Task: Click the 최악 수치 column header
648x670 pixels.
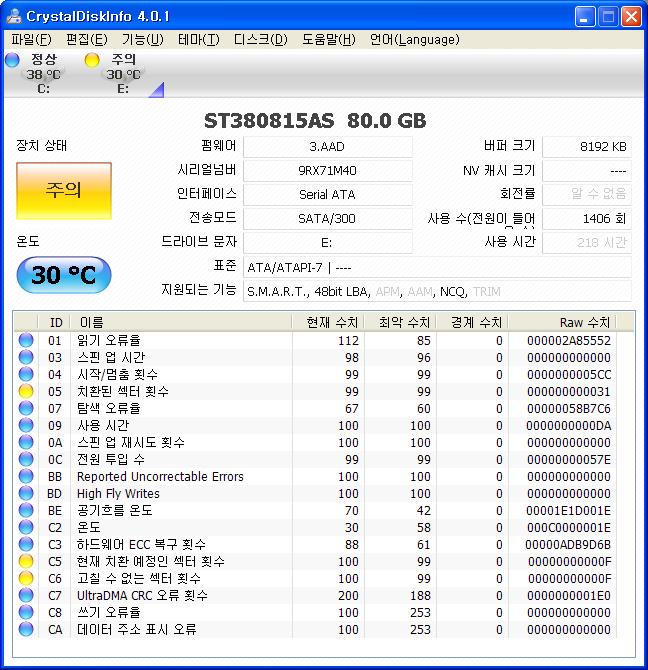Action: [400, 322]
